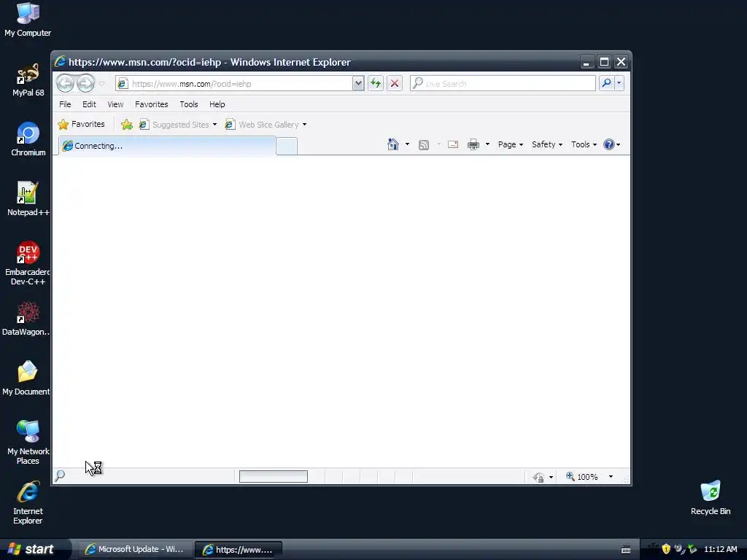The width and height of the screenshot is (747, 560).
Task: Maximize the Internet Explorer window
Action: click(x=604, y=62)
